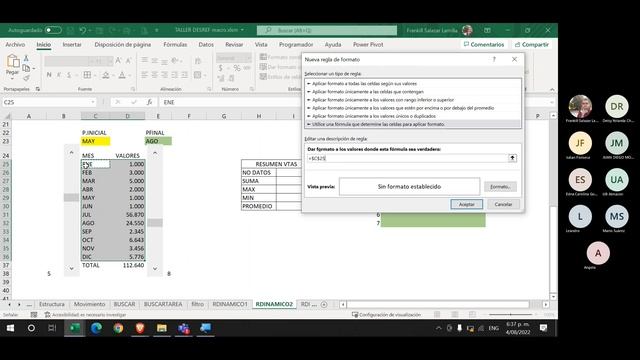The image size is (640, 360).
Task: Click the scroll-down arrow of left spinner control
Action: (x=71, y=269)
